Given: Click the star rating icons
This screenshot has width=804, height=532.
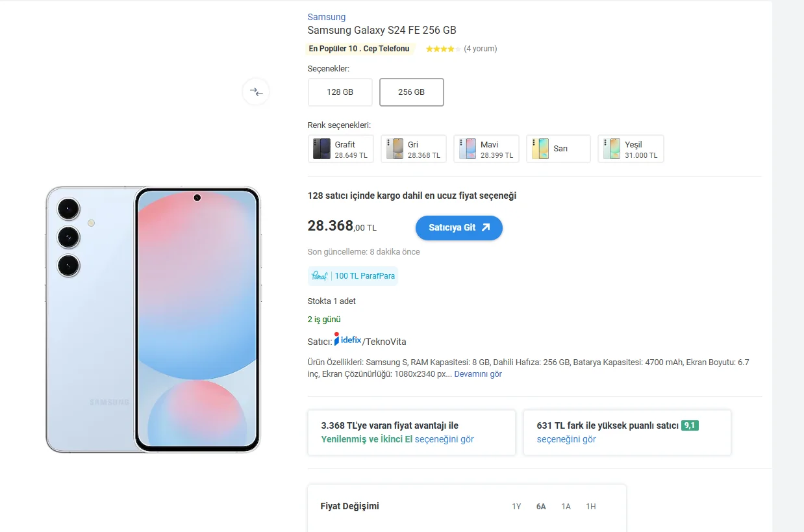Looking at the screenshot, I should click(443, 49).
